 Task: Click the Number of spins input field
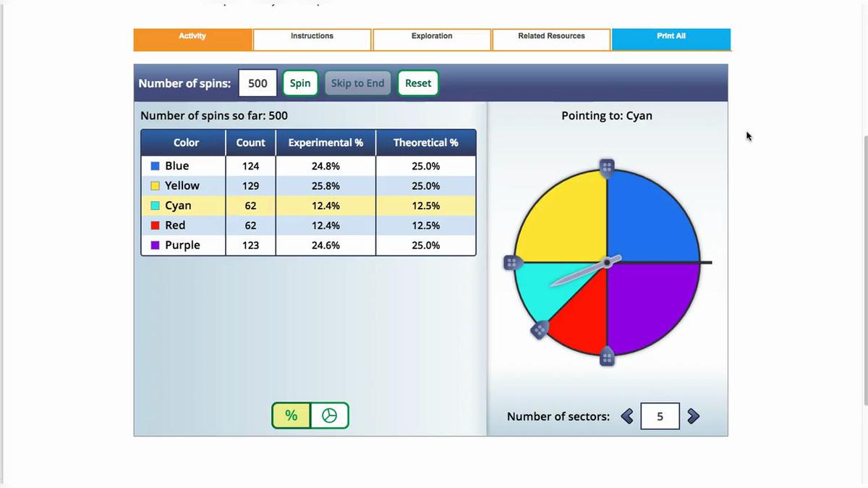tap(258, 83)
